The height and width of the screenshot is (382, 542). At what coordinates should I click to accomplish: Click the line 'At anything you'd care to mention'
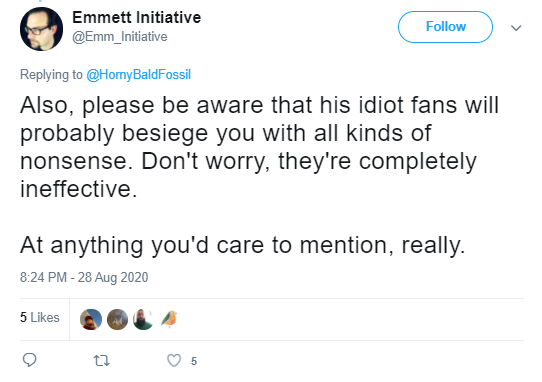[x=242, y=246]
